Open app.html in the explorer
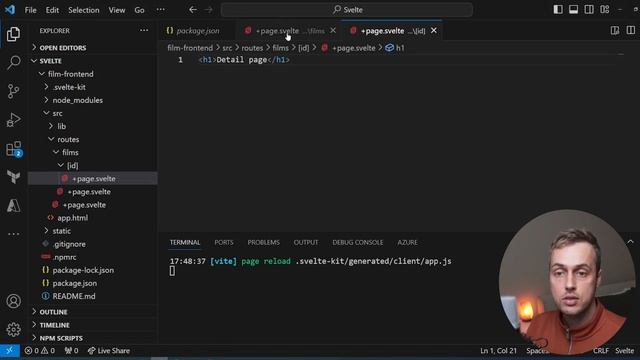 point(93,218)
